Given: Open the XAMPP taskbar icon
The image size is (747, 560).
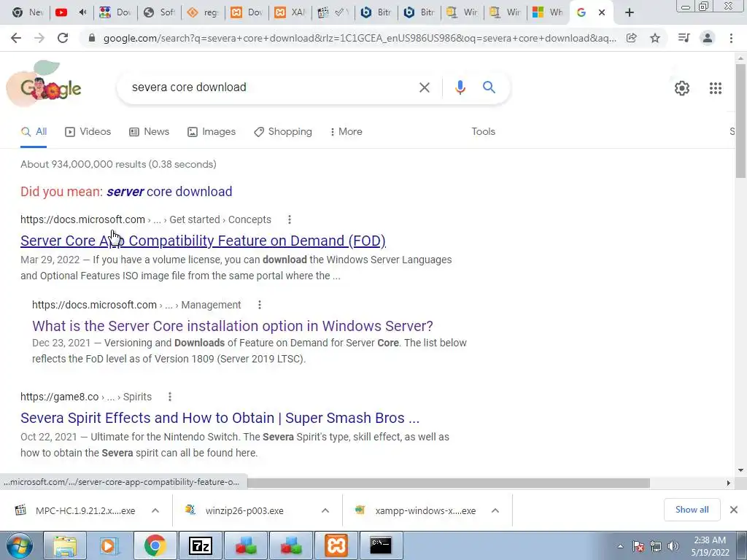Looking at the screenshot, I should click(x=336, y=546).
